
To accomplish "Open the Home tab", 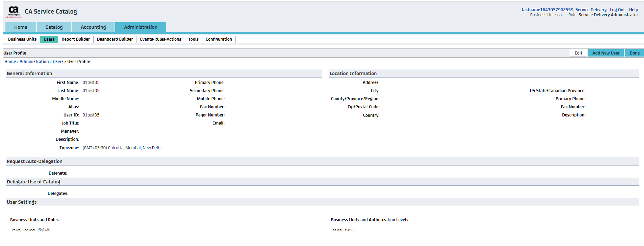I will click(x=21, y=27).
